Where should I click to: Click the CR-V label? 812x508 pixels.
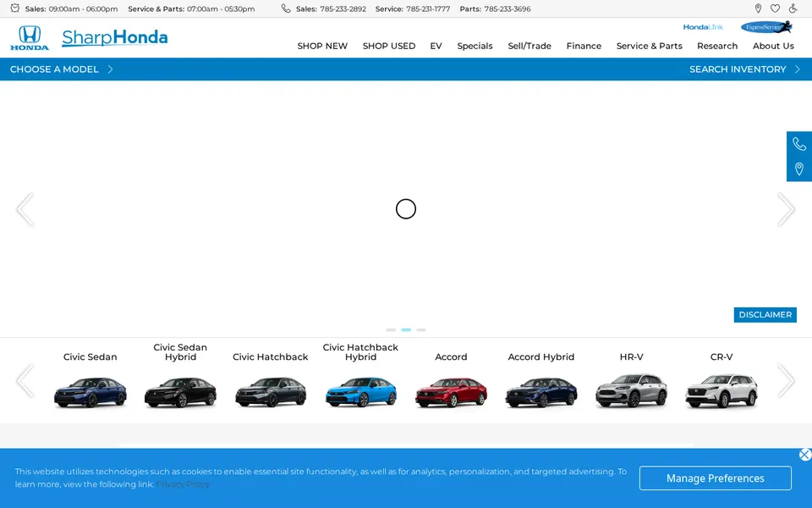[x=721, y=356]
